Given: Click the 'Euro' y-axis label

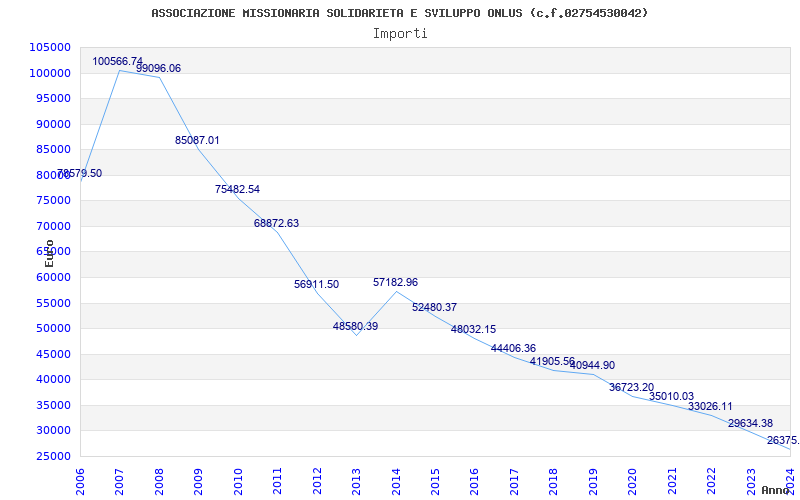Looking at the screenshot, I should 49,253.
